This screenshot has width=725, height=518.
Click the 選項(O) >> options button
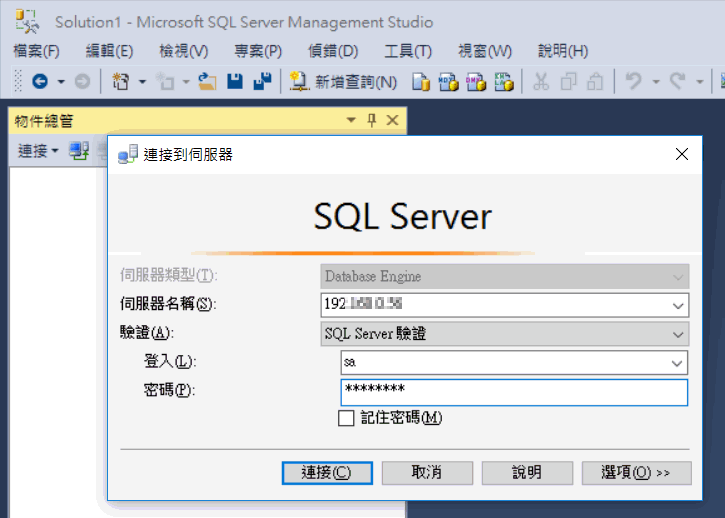(x=636, y=473)
